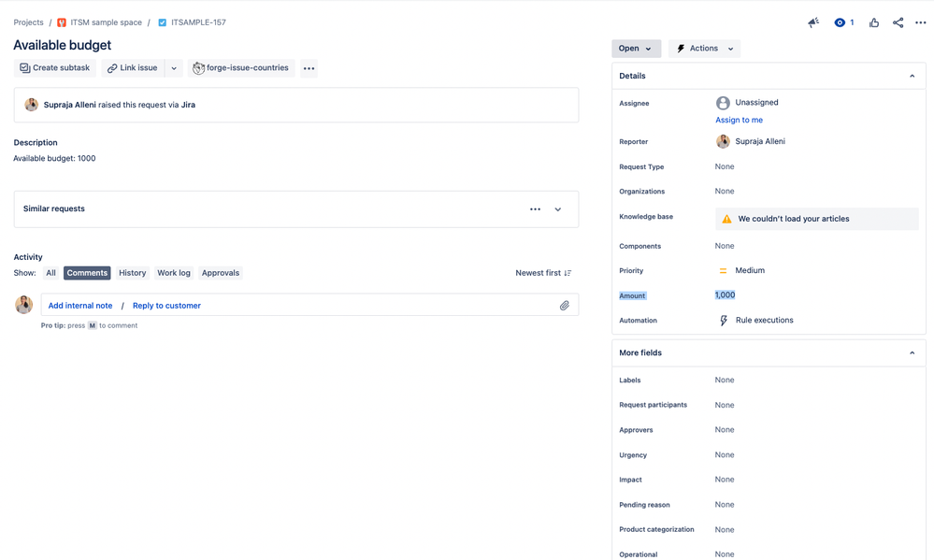Edit the Available budget title
This screenshot has height=560, width=934.
(62, 45)
